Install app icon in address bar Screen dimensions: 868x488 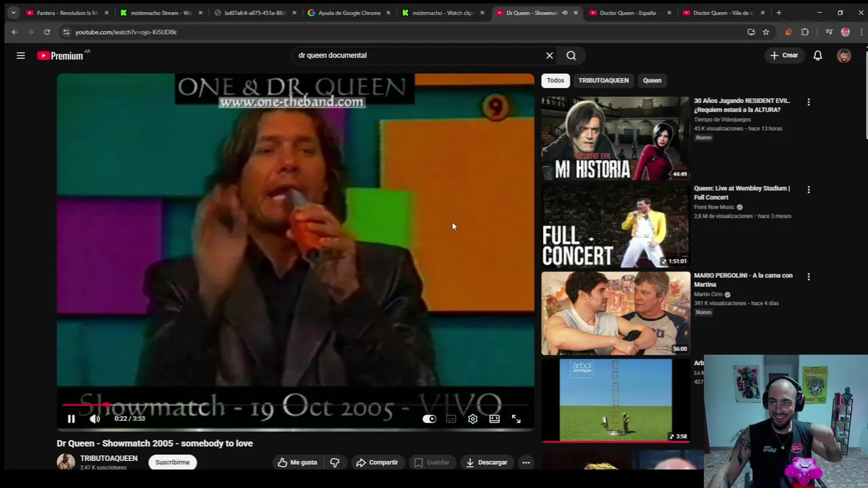tap(751, 32)
